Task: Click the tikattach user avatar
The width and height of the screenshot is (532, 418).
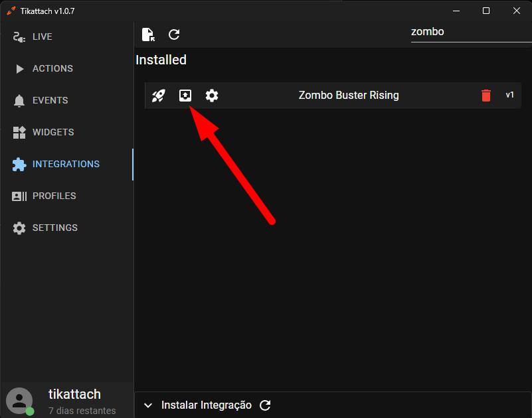Action: [20, 401]
